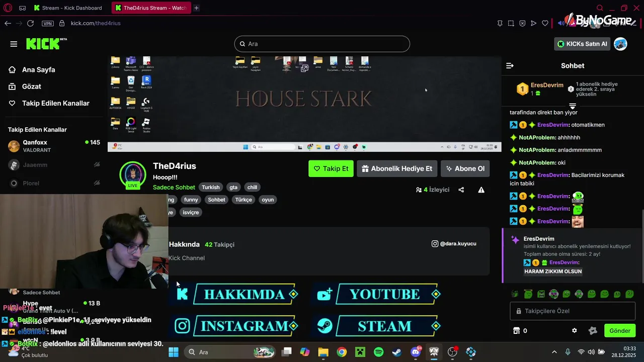Image resolution: width=644 pixels, height=362 pixels.
Task: Click the isviçre tag
Action: click(x=191, y=212)
